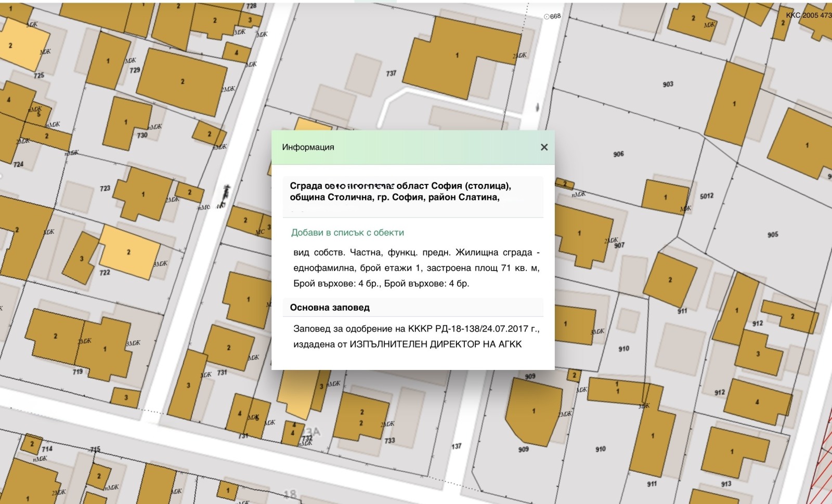Select parcel label 714 on map

coord(47,449)
